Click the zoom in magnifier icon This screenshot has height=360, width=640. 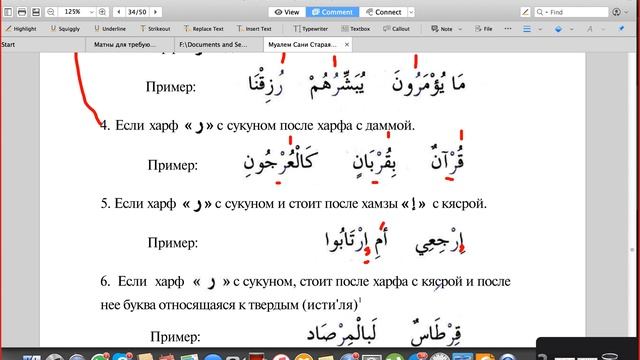click(x=102, y=12)
